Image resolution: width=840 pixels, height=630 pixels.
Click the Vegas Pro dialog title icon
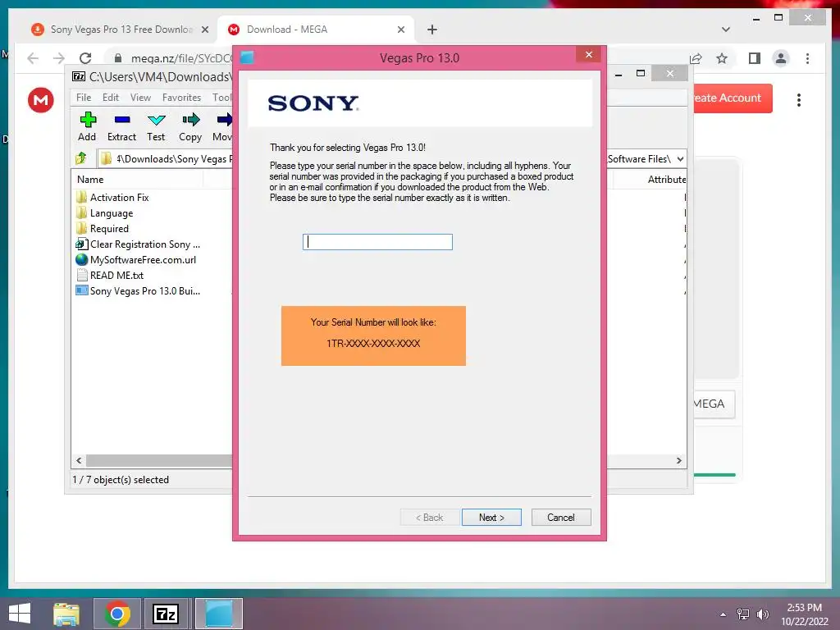[x=247, y=57]
